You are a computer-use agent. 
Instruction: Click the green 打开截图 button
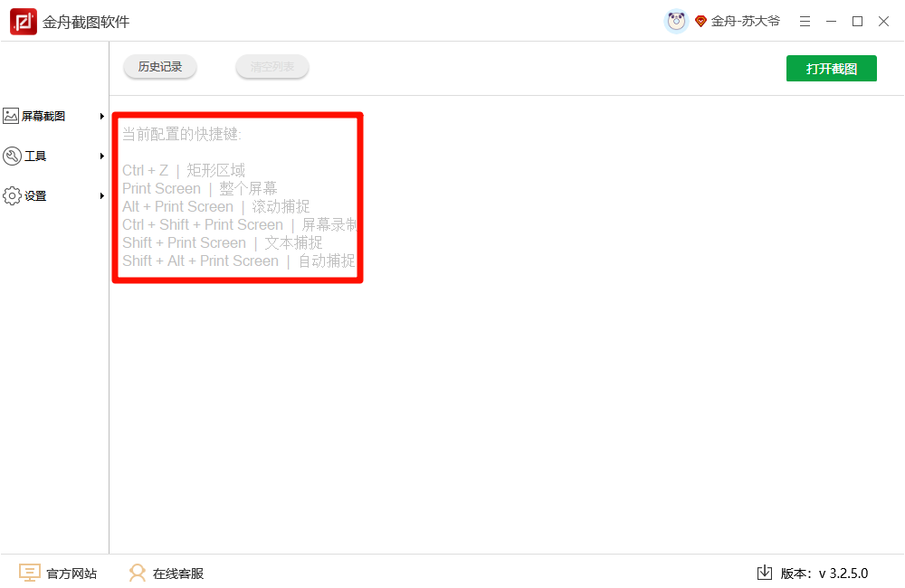point(831,69)
